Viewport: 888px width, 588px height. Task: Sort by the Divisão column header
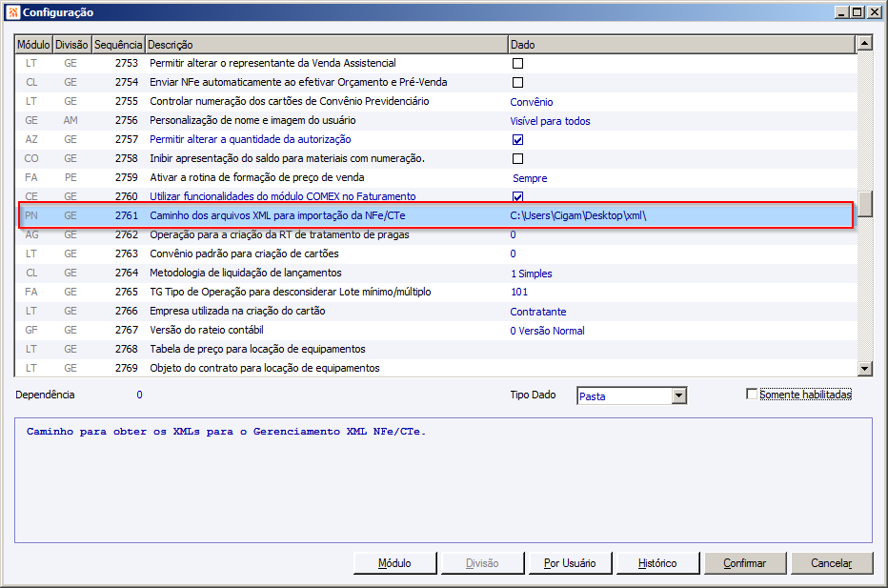tap(71, 44)
